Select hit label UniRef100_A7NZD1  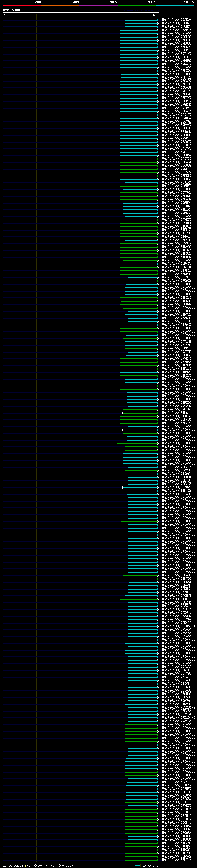(x=177, y=71)
